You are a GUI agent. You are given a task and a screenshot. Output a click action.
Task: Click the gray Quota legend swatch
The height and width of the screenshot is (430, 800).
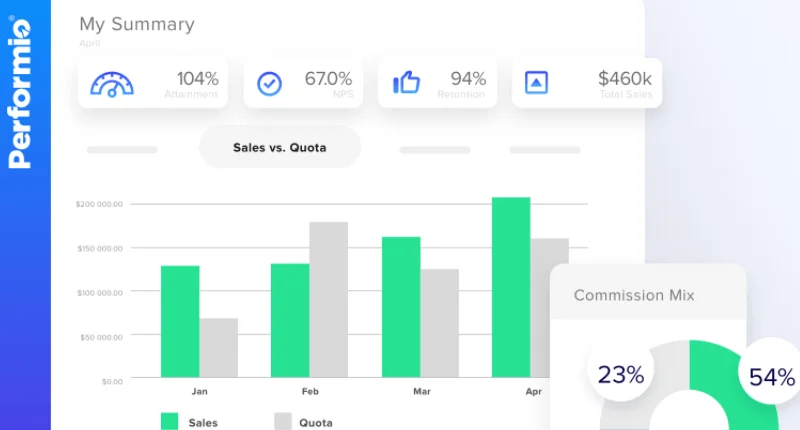[282, 421]
